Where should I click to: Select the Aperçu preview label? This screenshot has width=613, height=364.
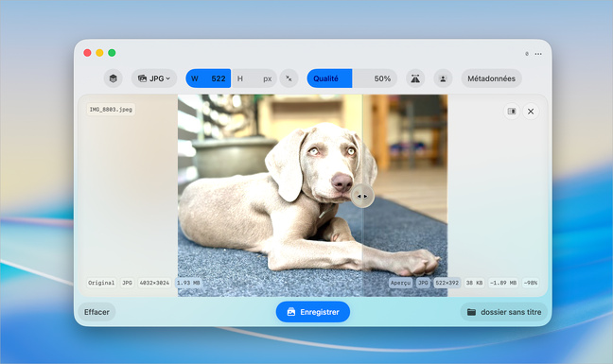pos(401,283)
